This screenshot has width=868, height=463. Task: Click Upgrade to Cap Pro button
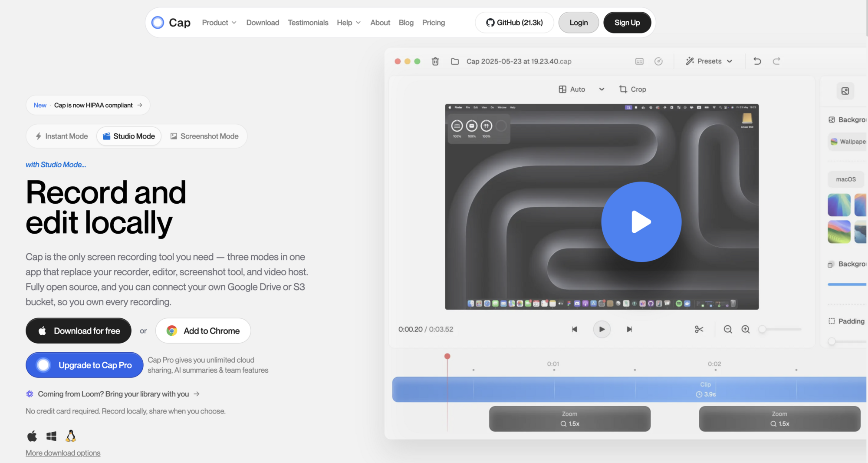point(85,365)
